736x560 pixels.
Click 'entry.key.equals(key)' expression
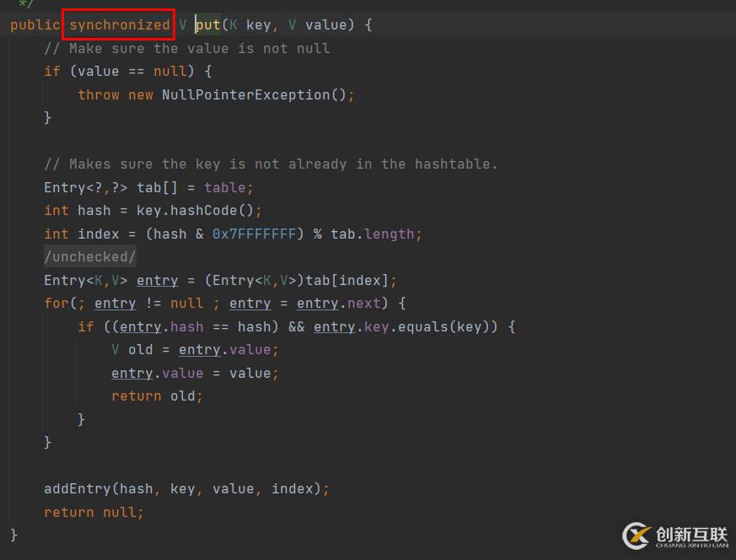[405, 326]
